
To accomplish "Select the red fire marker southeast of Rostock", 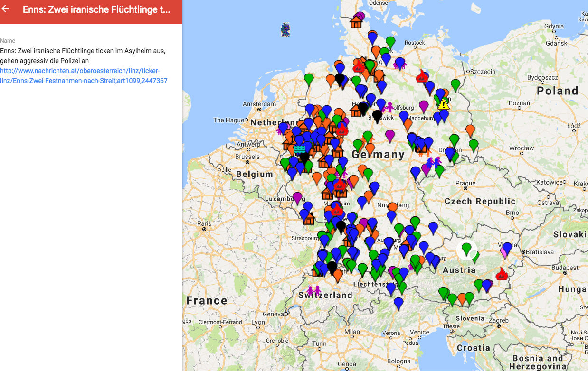I will click(421, 76).
